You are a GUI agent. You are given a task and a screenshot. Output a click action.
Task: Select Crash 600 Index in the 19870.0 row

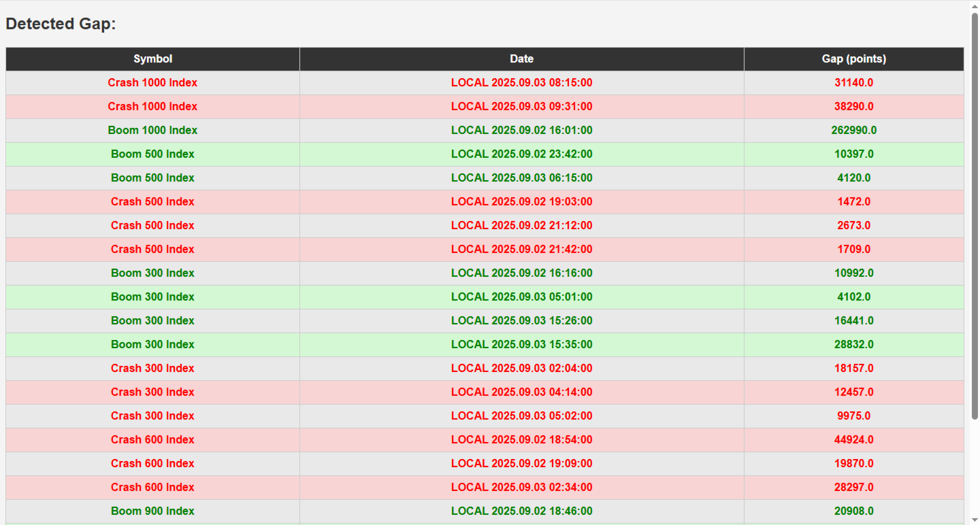(152, 464)
